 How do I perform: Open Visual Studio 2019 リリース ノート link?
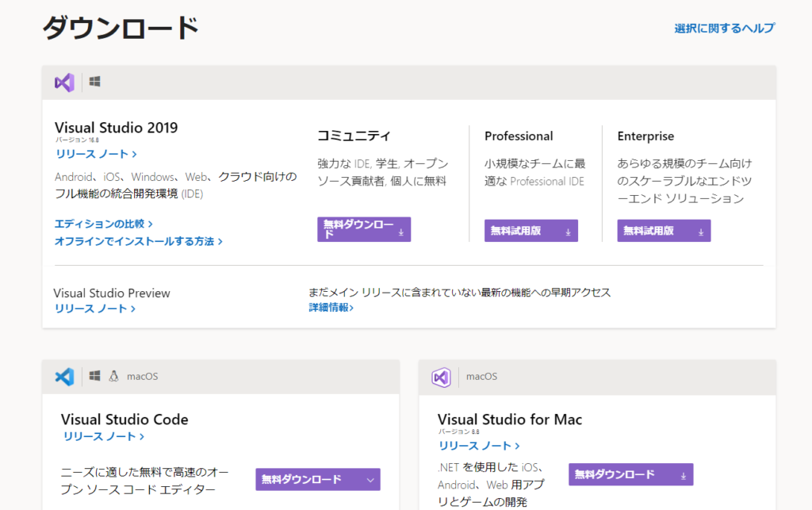[96, 154]
